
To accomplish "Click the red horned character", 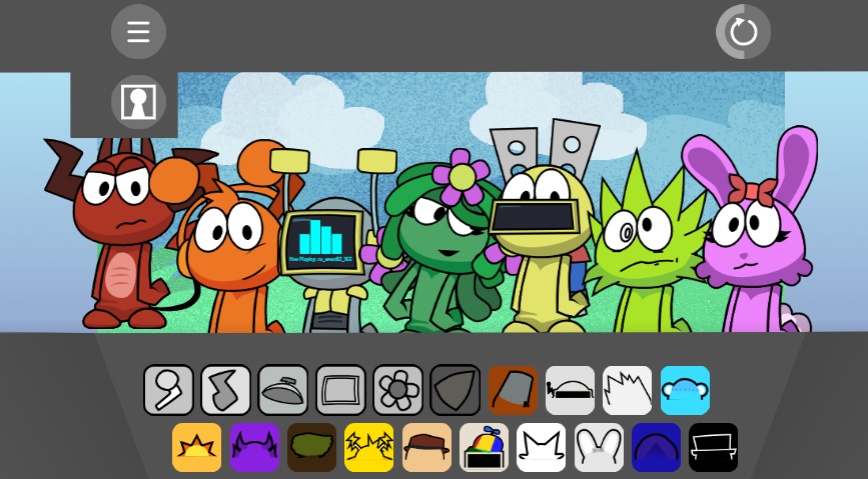I will 125,233.
